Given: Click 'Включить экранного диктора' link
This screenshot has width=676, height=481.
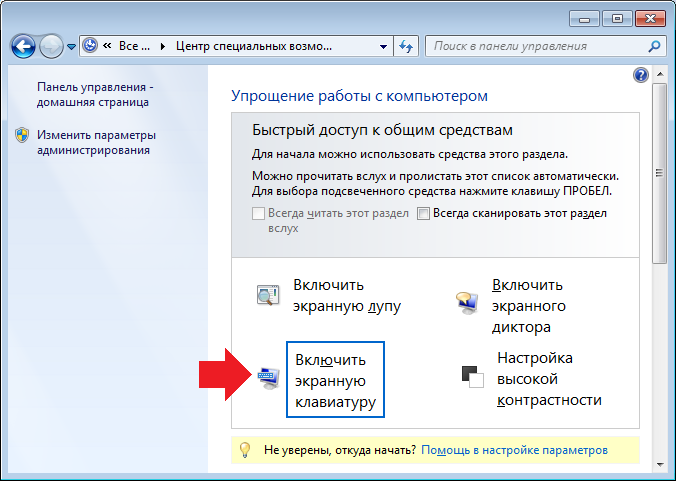Looking at the screenshot, I should coord(529,306).
